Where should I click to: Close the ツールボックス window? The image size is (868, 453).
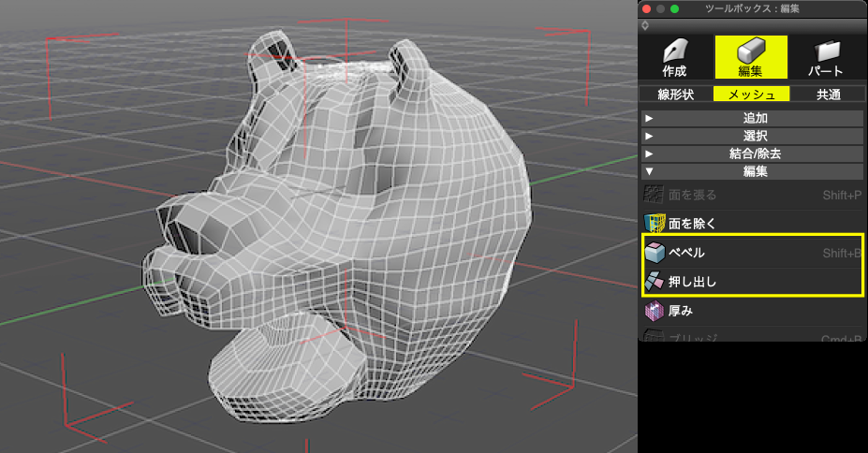click(x=647, y=8)
